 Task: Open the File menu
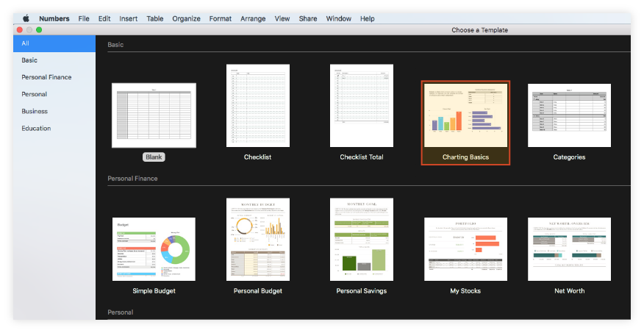click(x=84, y=18)
